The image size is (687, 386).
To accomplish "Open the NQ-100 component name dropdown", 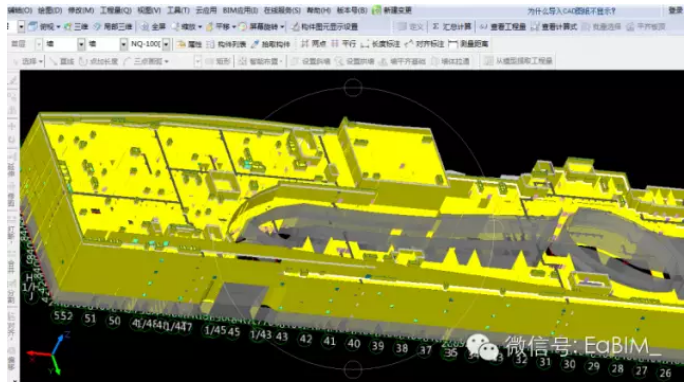I will (x=166, y=44).
